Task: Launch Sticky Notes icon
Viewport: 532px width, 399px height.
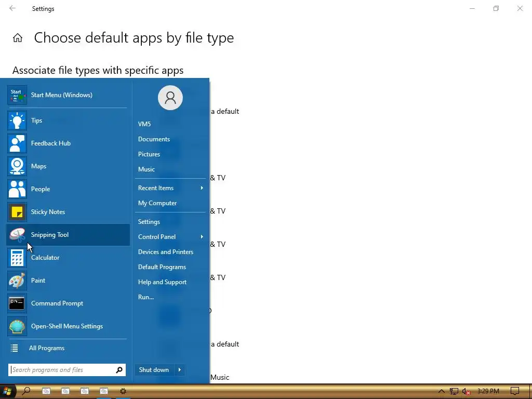Action: pos(17,212)
